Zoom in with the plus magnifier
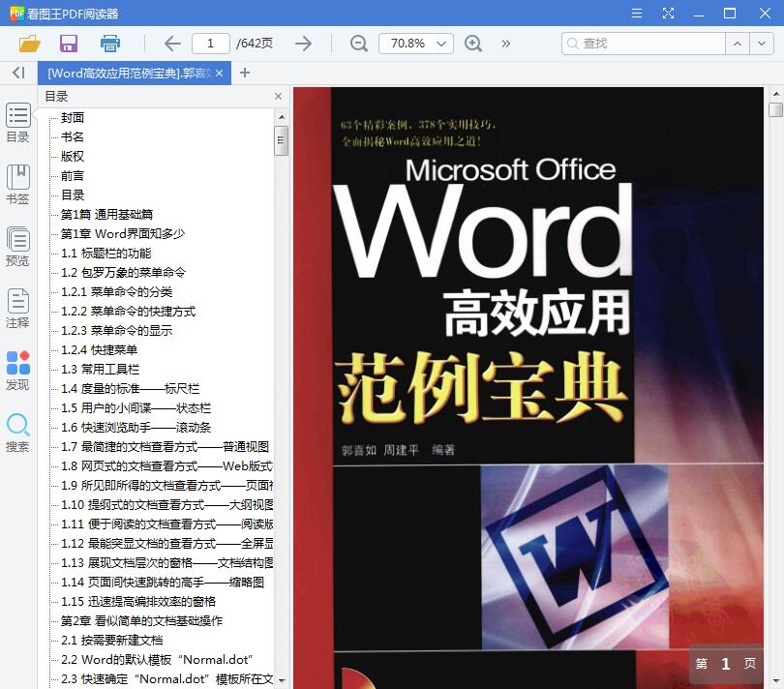This screenshot has width=784, height=689. pos(473,44)
